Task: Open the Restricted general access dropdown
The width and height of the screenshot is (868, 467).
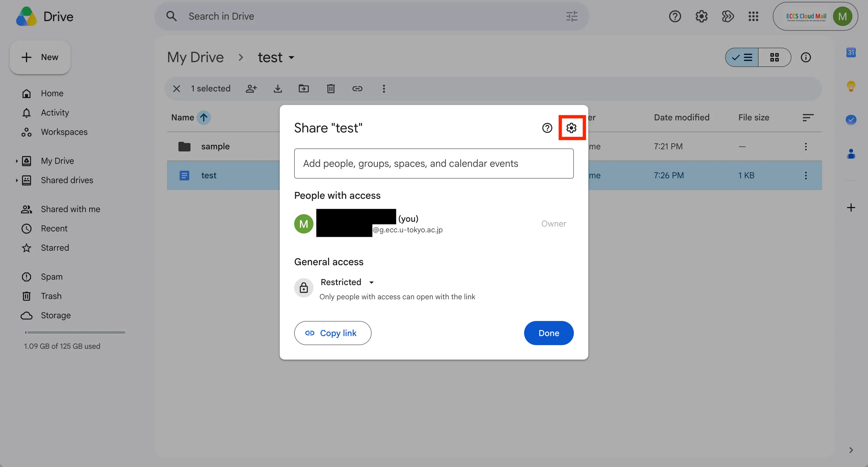Action: coord(348,282)
